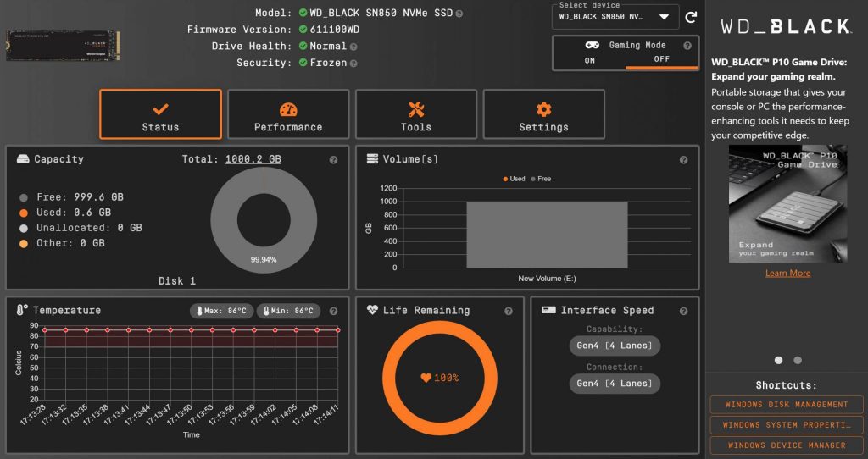
Task: Click the Volume[s] stack icon
Action: 373,159
